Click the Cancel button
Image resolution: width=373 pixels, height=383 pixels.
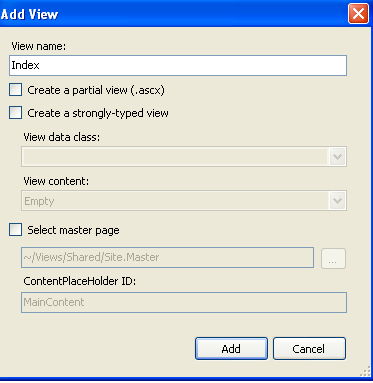(309, 349)
